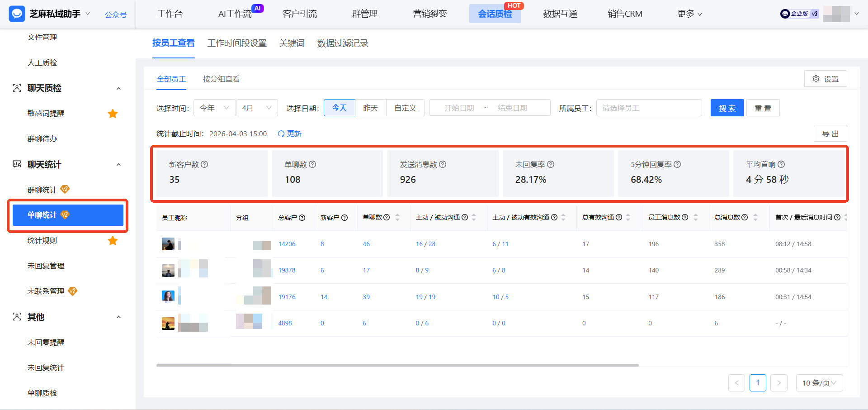The width and height of the screenshot is (868, 410).
Task: Switch to the 关键词 tab
Action: (x=292, y=43)
